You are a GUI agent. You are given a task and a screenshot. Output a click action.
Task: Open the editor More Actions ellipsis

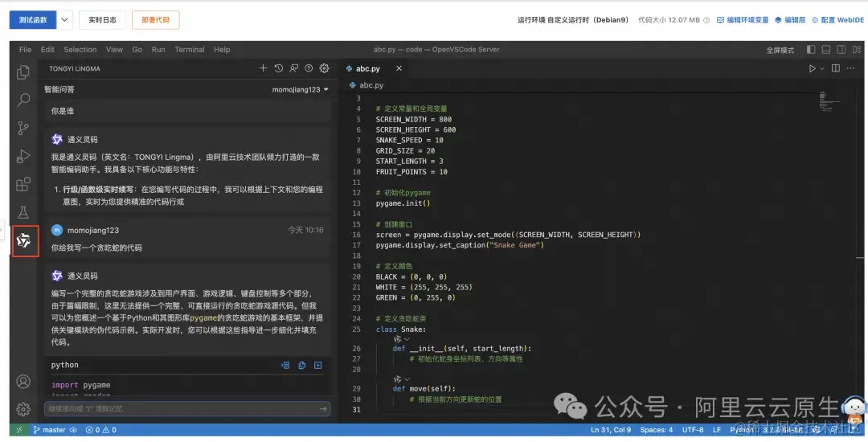851,68
